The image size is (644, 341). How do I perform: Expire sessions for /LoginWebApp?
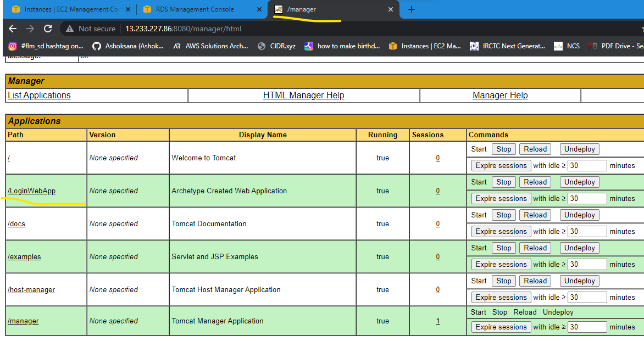(501, 199)
